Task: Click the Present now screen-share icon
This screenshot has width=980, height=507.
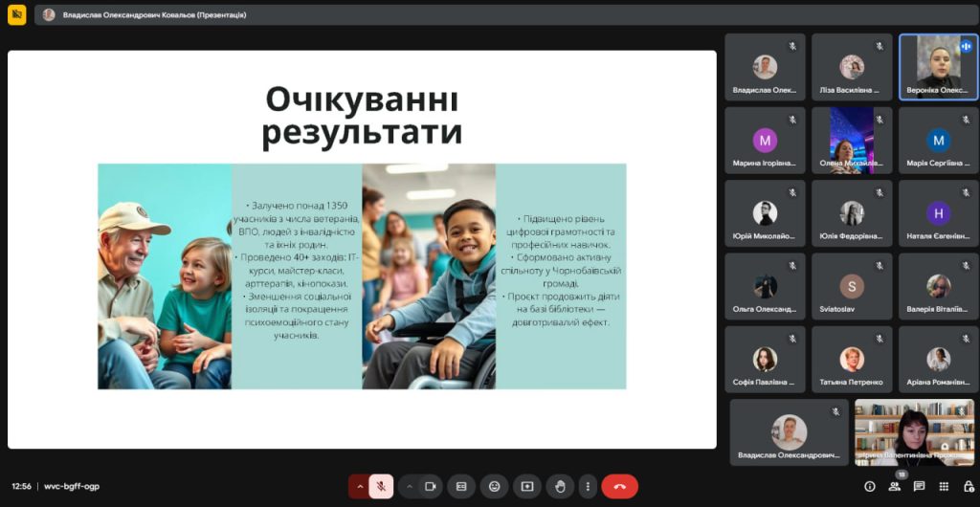Action: (526, 486)
